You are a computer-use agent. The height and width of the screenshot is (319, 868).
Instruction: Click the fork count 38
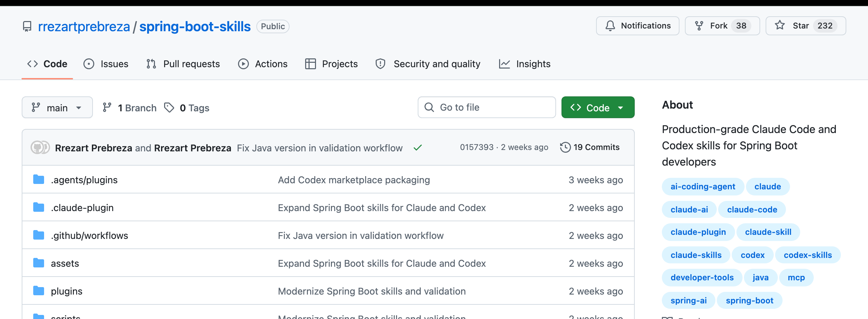pos(741,26)
